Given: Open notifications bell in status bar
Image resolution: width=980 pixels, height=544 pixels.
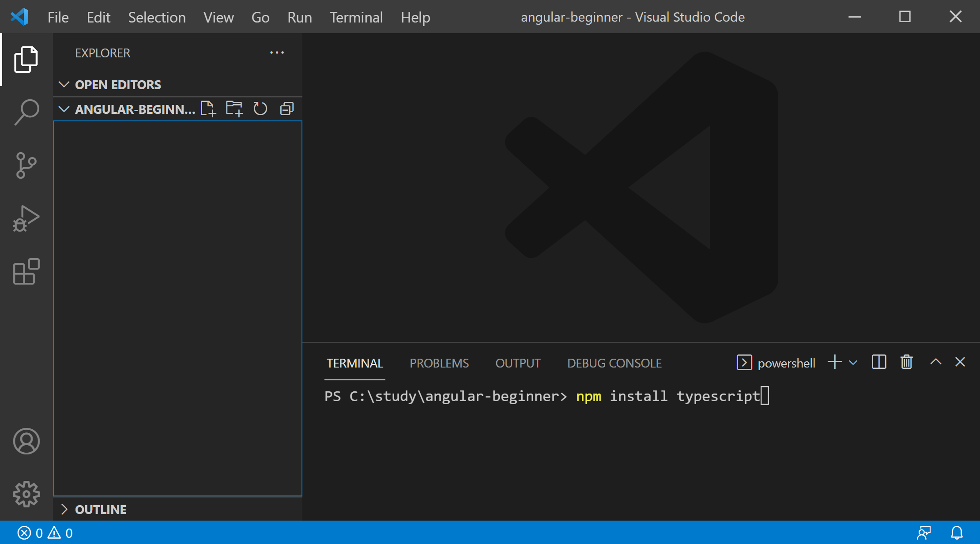Looking at the screenshot, I should tap(957, 533).
